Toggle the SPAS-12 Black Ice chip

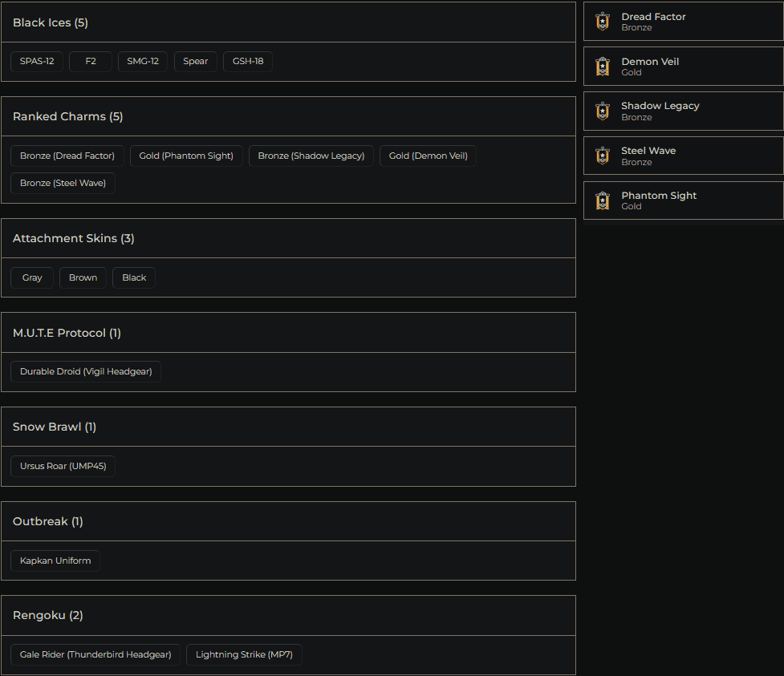36,61
